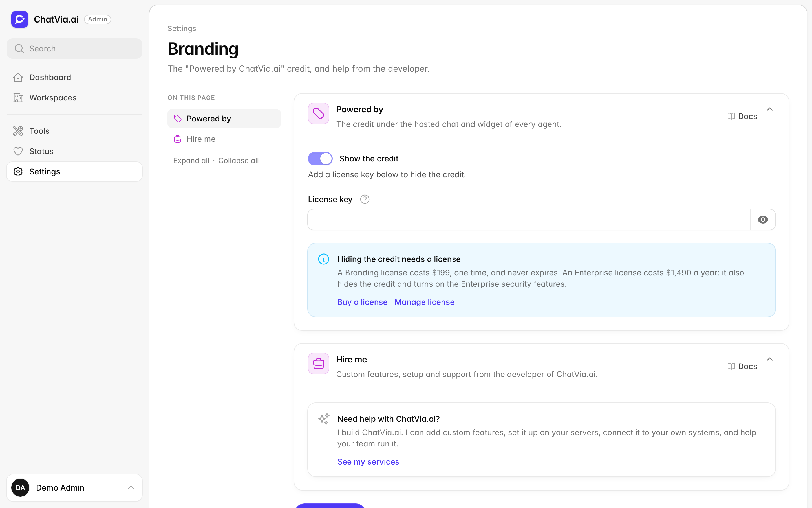Click the Settings gear icon
Image resolution: width=812 pixels, height=508 pixels.
pos(18,171)
